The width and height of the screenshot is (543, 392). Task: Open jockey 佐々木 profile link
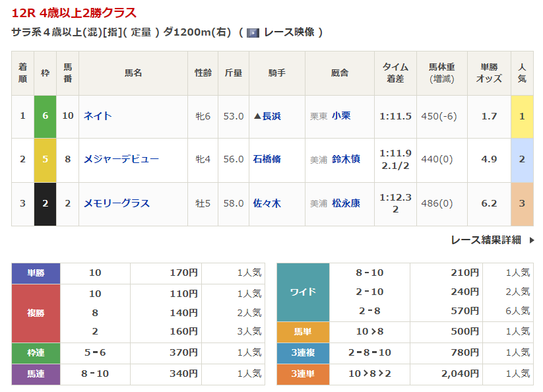267,203
